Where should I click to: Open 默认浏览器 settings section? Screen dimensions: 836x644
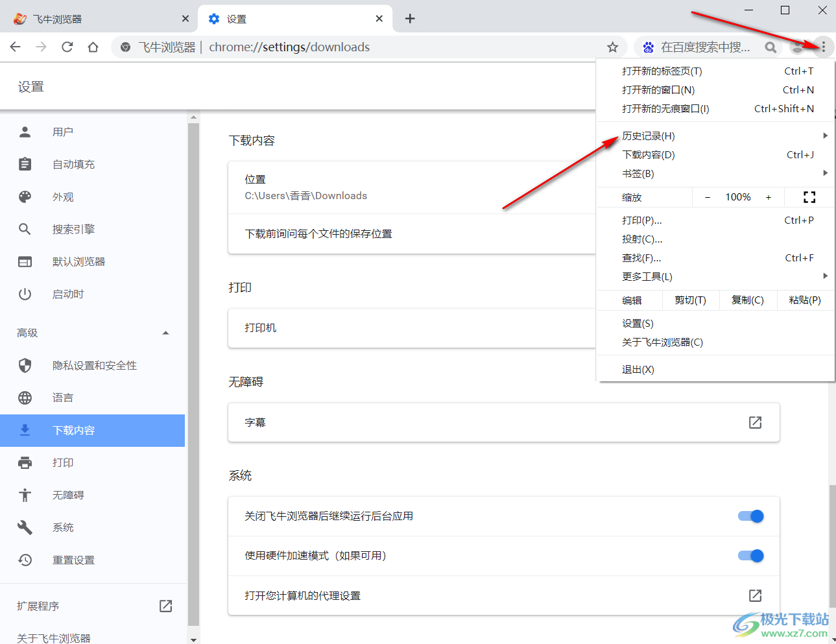coord(92,262)
